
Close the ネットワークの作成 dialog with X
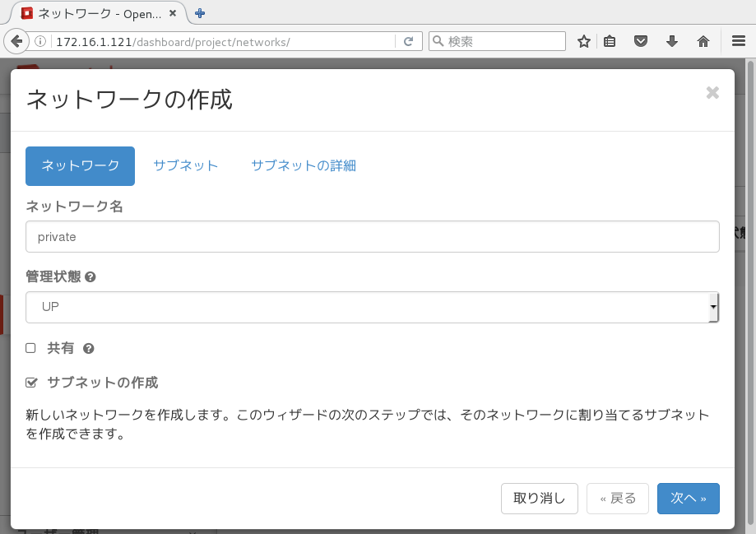pos(712,93)
